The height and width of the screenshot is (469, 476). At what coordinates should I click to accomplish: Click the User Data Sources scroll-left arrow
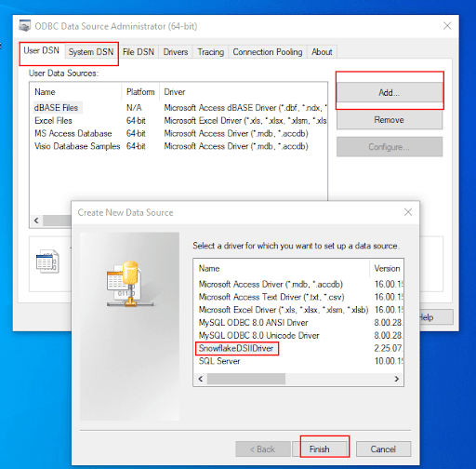(x=36, y=221)
